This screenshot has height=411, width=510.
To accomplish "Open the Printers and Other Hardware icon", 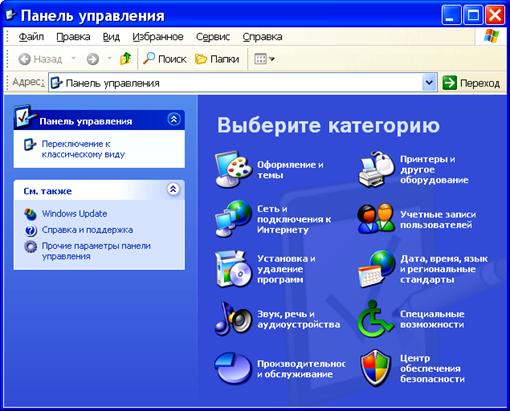I will click(376, 169).
